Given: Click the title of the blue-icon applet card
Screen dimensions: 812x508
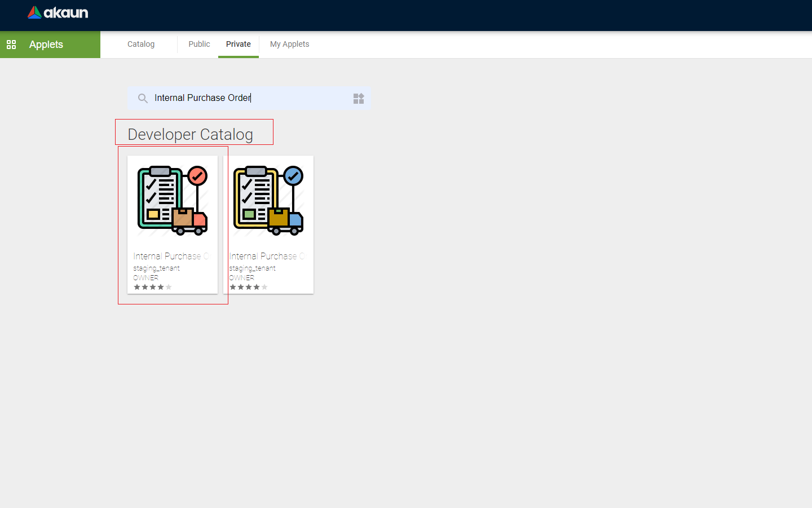Looking at the screenshot, I should pyautogui.click(x=267, y=256).
